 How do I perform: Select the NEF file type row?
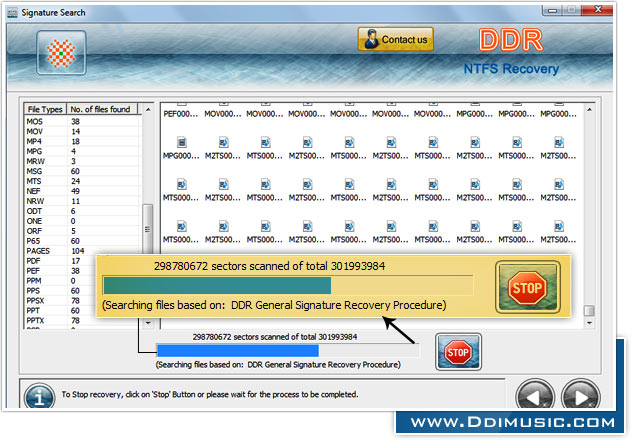coord(82,191)
